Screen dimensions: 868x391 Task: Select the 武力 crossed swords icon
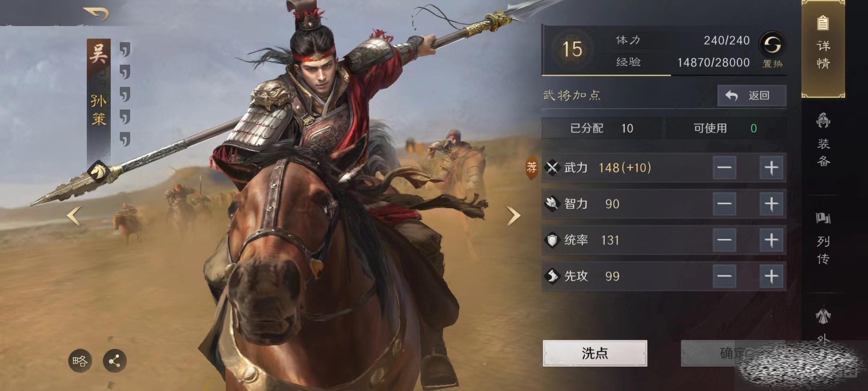(x=552, y=168)
